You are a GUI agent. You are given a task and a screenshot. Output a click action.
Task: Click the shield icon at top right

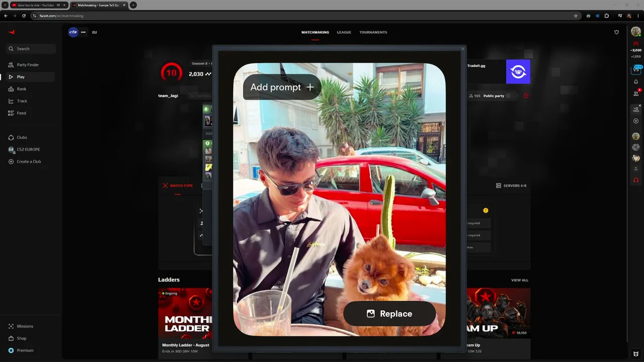pyautogui.click(x=617, y=32)
